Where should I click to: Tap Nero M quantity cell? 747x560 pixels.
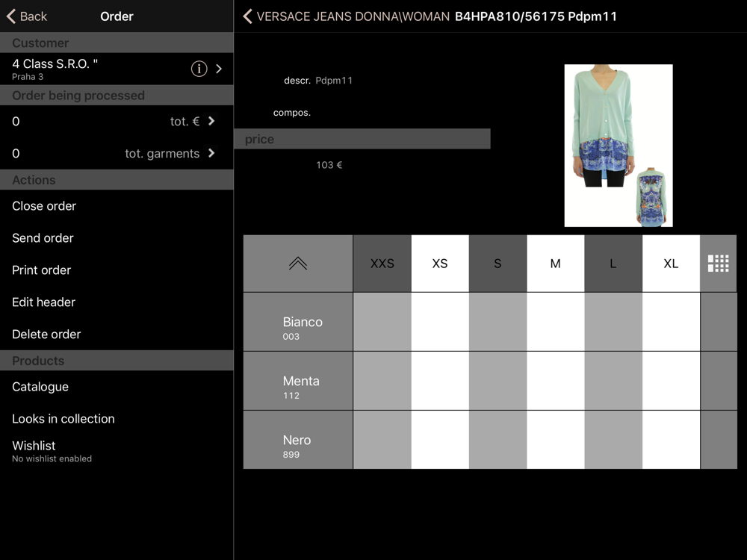tap(556, 440)
